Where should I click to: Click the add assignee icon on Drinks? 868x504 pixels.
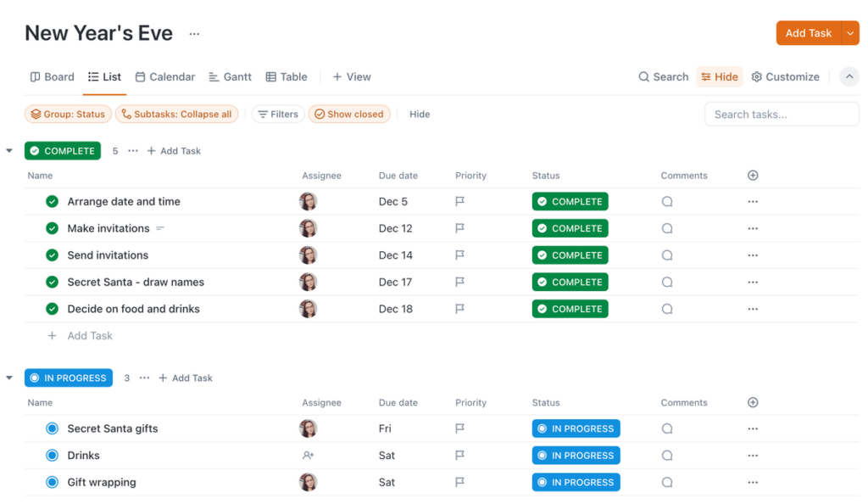coord(308,455)
